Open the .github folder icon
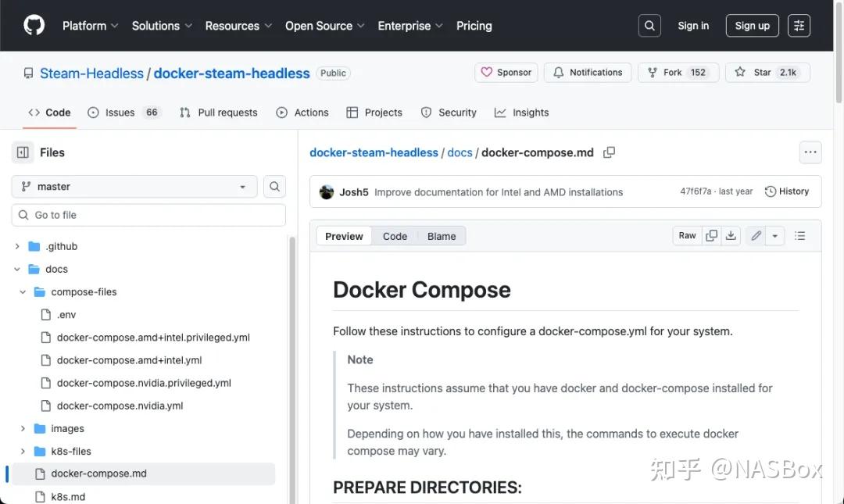This screenshot has height=504, width=844. click(x=34, y=246)
